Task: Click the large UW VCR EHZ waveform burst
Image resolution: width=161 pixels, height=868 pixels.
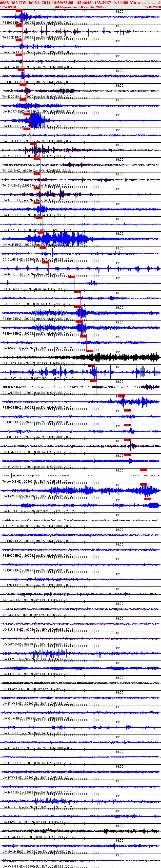Action: click(61, 239)
